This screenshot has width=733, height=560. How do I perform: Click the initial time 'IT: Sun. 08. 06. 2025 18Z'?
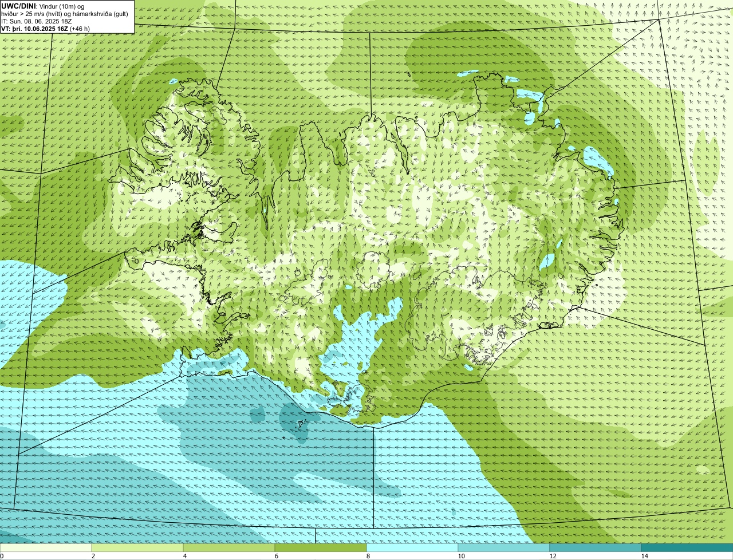37,21
